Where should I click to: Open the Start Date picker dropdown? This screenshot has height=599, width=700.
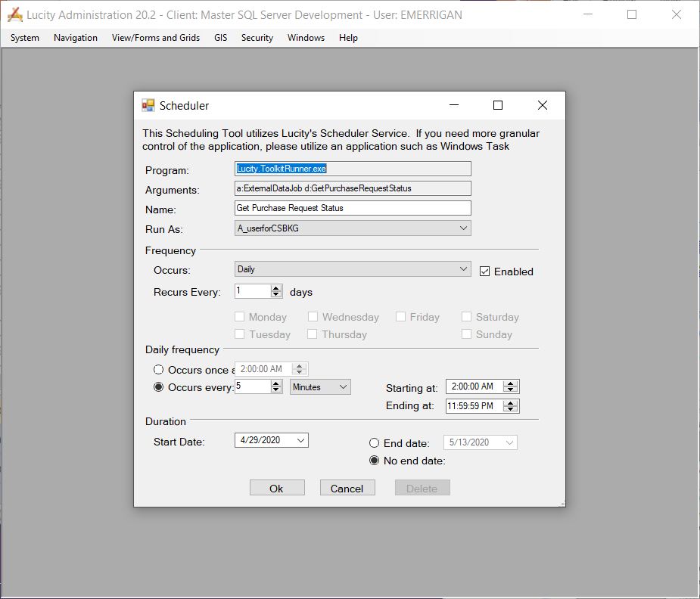(x=301, y=440)
